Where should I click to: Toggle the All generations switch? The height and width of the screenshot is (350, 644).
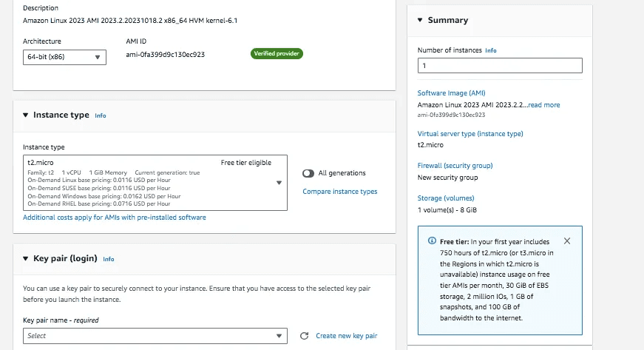coord(308,173)
